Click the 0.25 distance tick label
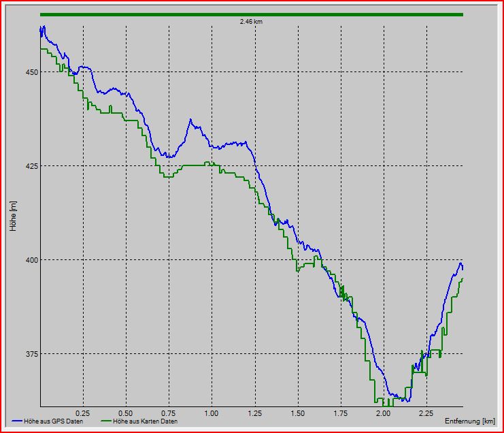This screenshot has width=504, height=433. (x=83, y=413)
